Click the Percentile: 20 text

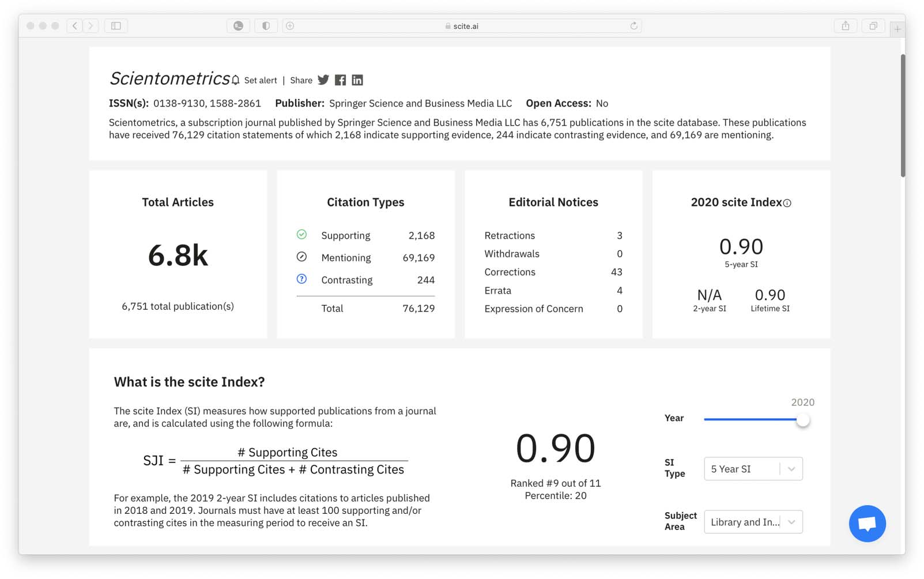pyautogui.click(x=556, y=496)
